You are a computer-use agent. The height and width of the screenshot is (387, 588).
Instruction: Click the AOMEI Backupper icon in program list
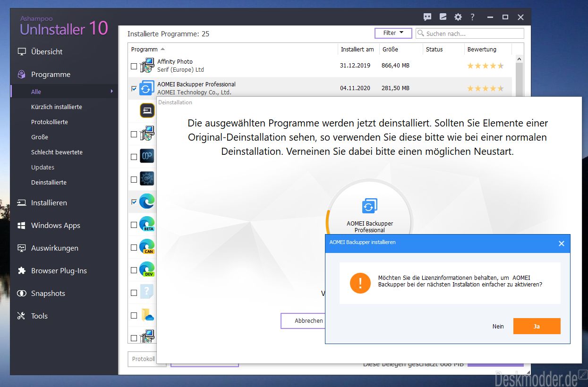click(147, 88)
